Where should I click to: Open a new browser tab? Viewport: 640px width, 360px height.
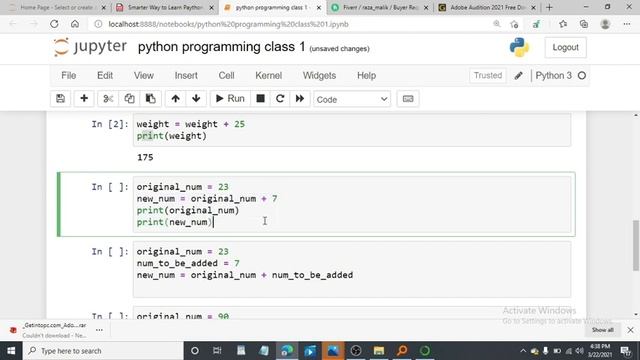(x=549, y=7)
